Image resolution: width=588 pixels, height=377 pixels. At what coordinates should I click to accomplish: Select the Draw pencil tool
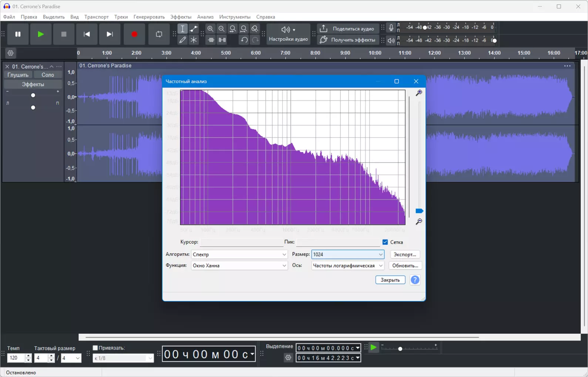click(x=182, y=40)
